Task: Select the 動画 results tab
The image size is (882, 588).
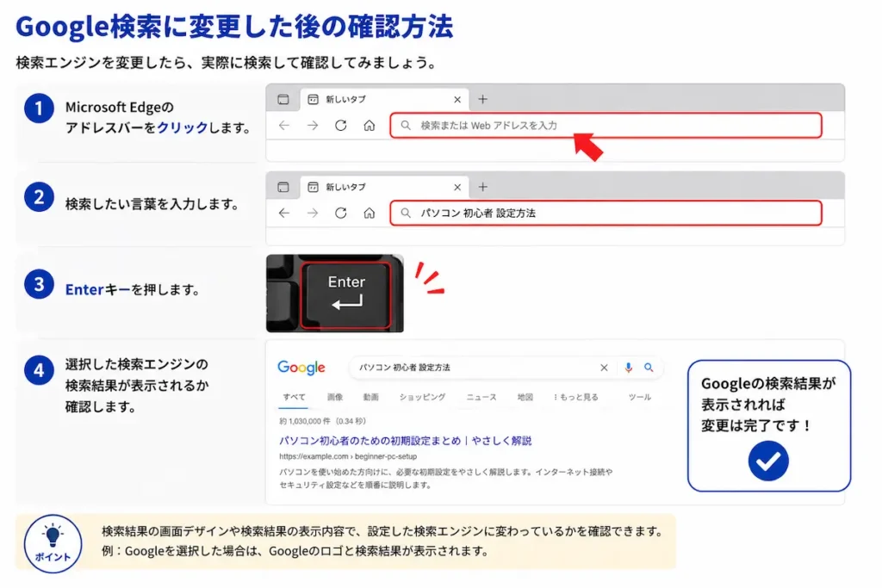Action: point(370,397)
